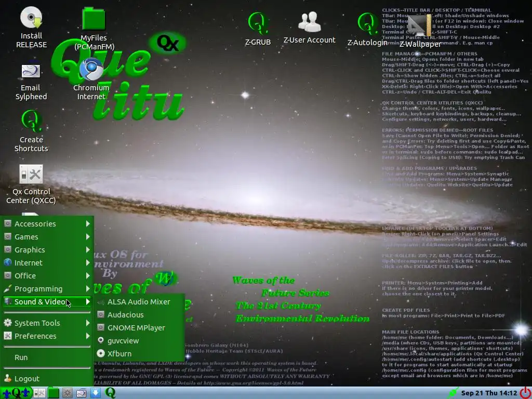The height and width of the screenshot is (399, 532).
Task: Choose Run from the start menu
Action: (47, 357)
